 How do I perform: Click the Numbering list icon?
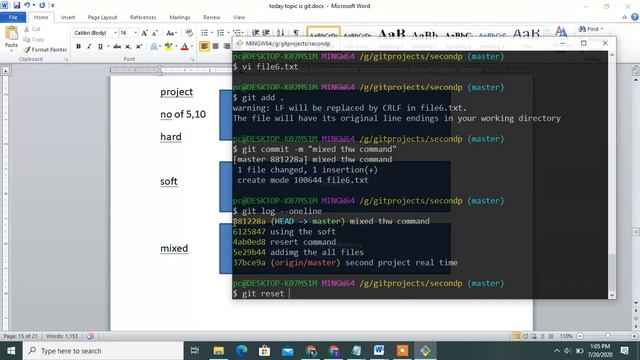(x=220, y=33)
